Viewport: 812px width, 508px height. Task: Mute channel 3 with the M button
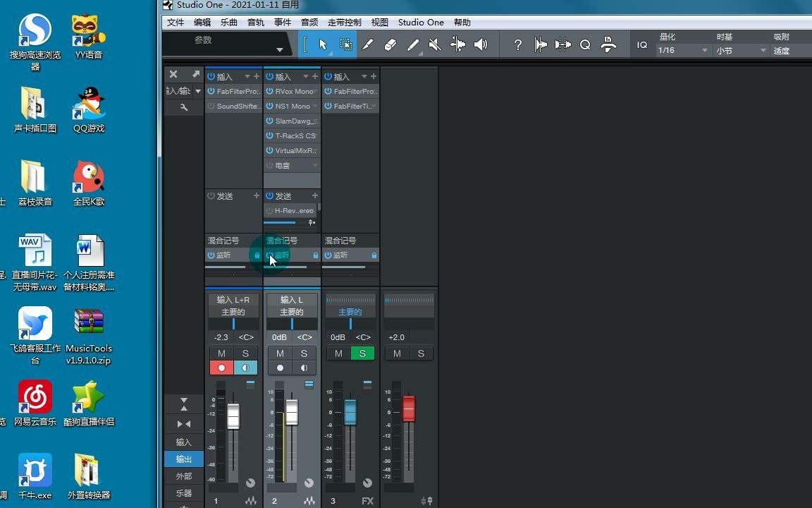(338, 353)
